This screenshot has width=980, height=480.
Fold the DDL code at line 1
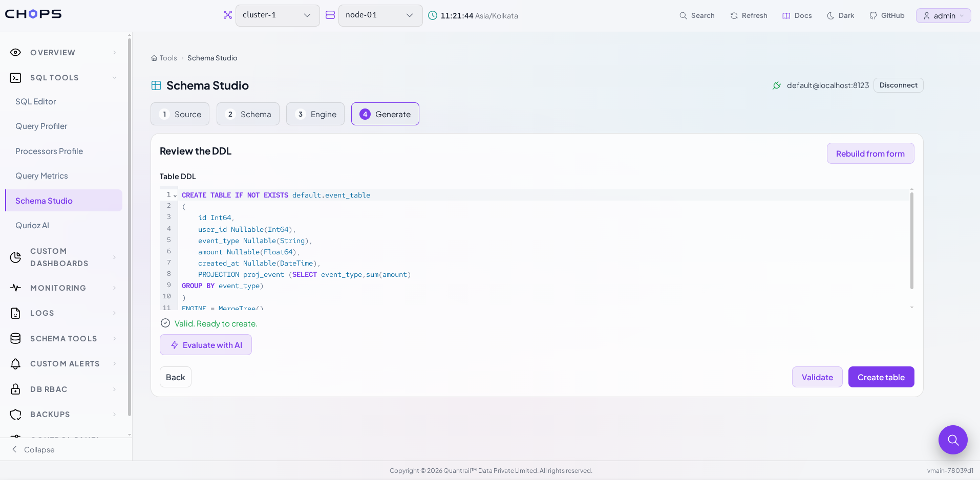(175, 195)
